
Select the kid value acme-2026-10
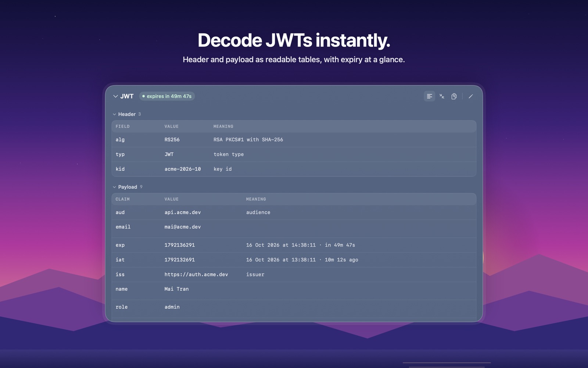coord(183,169)
